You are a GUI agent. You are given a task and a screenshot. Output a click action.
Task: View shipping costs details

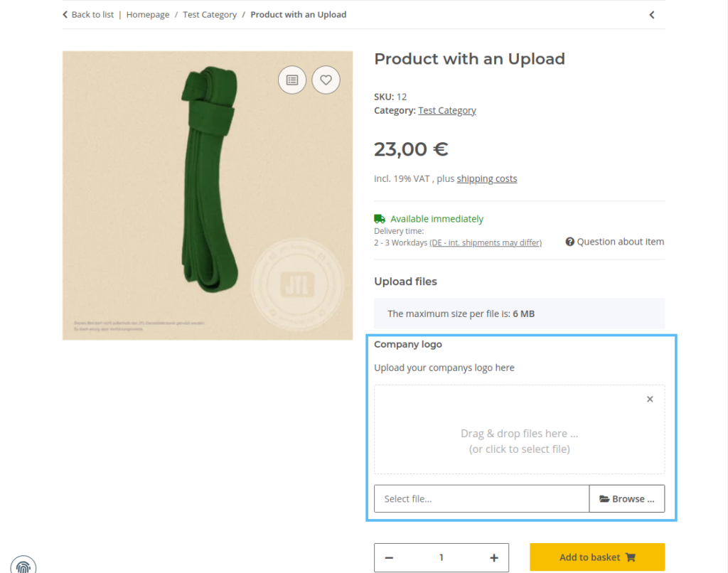486,178
